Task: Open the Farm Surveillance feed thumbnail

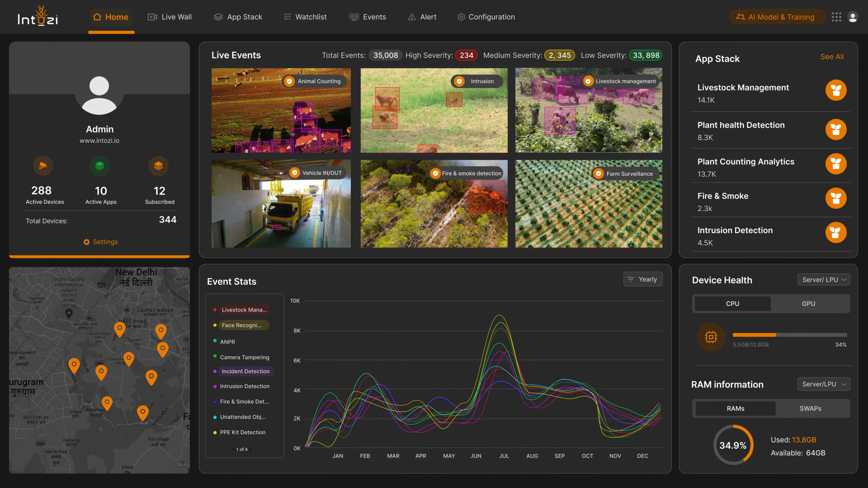Action: [589, 204]
